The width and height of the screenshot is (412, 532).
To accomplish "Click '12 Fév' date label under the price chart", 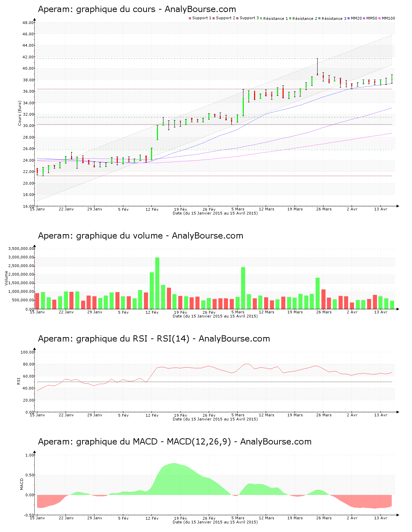I will 152,209.
